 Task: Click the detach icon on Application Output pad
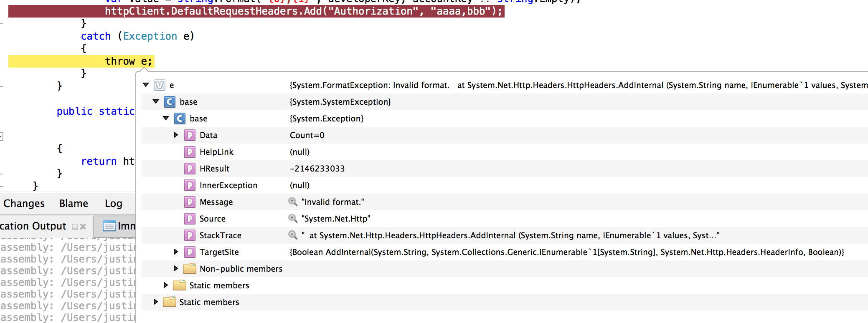[75, 227]
